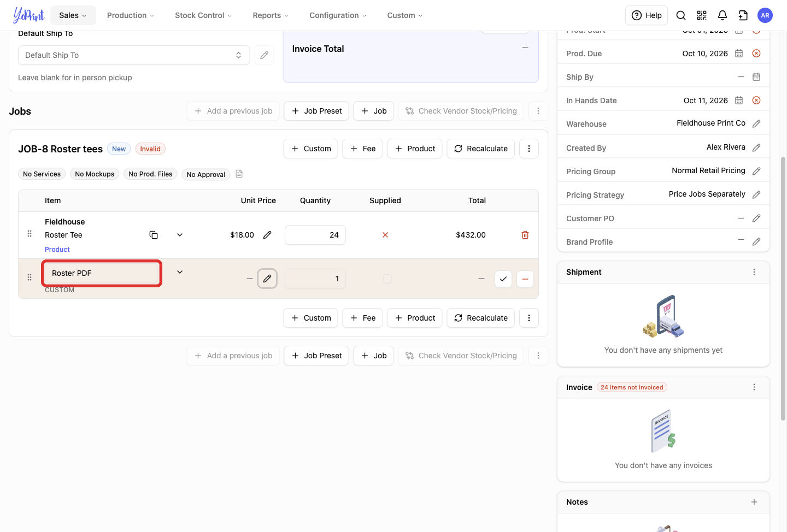
Task: Expand the Roster PDF row chevron
Action: coord(180,272)
